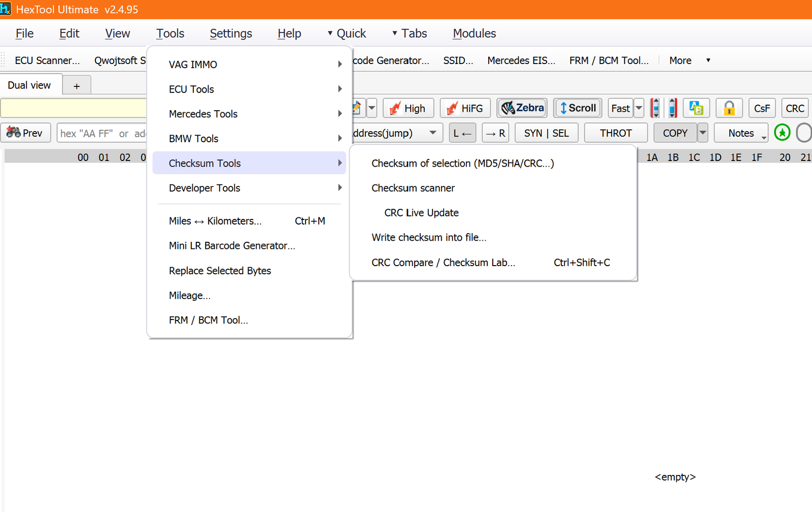Expand the Tabs menu

(410, 34)
